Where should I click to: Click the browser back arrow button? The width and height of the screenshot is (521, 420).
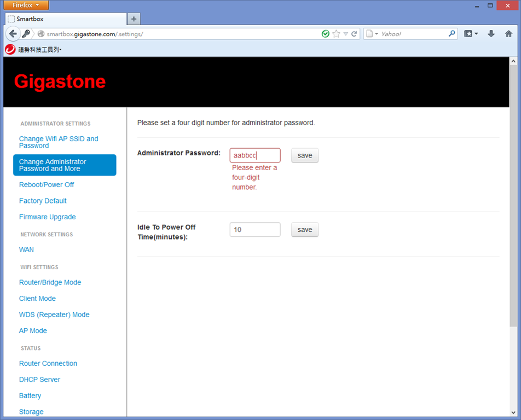point(13,33)
